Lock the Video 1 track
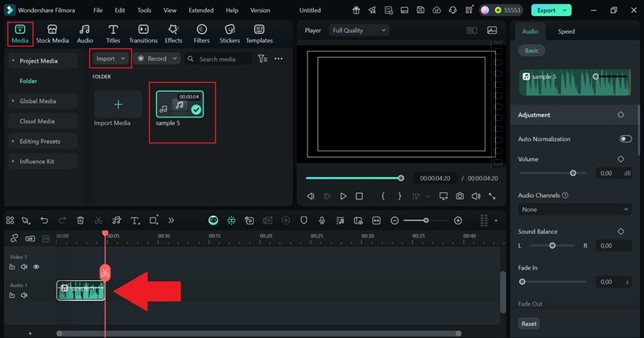 (x=12, y=267)
